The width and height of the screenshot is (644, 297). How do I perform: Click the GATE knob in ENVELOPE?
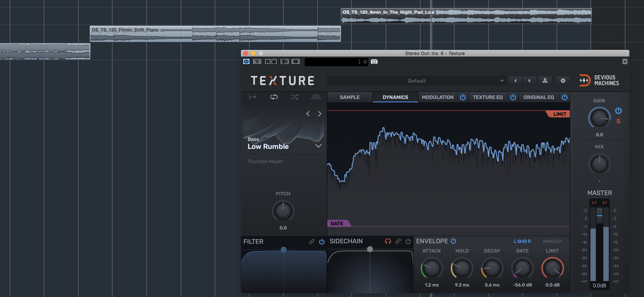[522, 268]
